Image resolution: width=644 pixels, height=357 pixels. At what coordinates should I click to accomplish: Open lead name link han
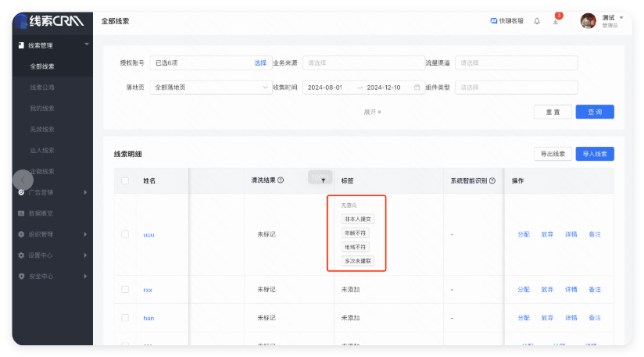tap(148, 318)
